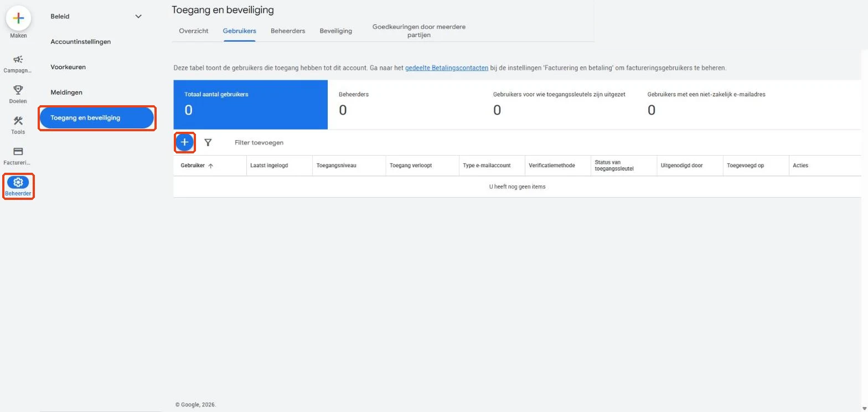Switch to the Beveiliging tab
The image size is (868, 412).
click(x=336, y=31)
